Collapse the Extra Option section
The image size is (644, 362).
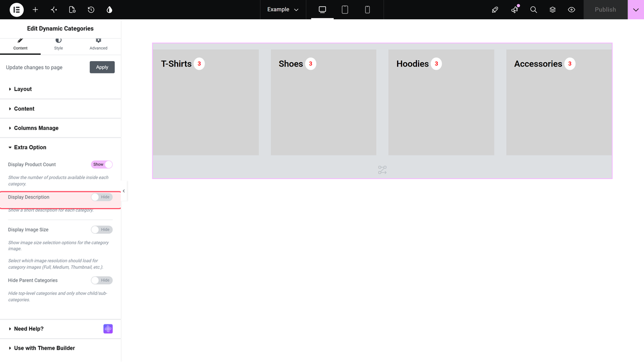tap(60, 147)
